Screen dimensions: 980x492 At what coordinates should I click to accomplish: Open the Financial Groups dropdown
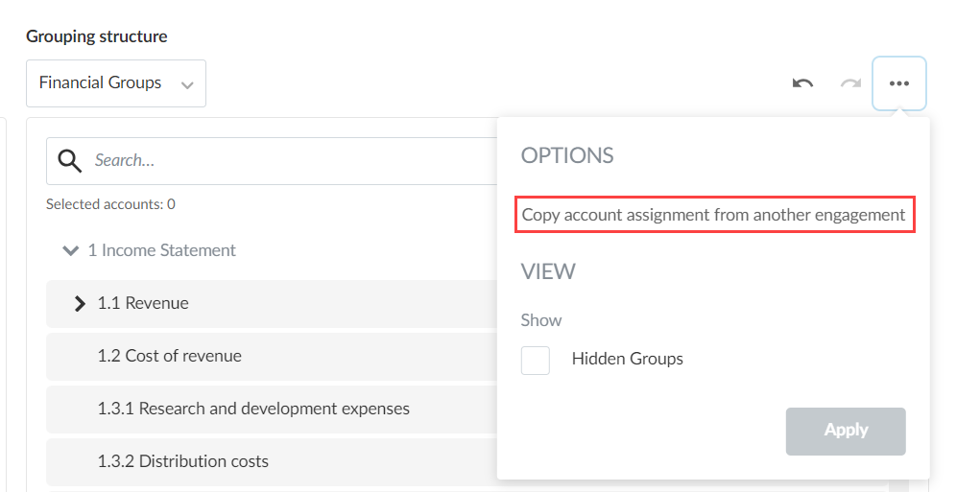[115, 83]
